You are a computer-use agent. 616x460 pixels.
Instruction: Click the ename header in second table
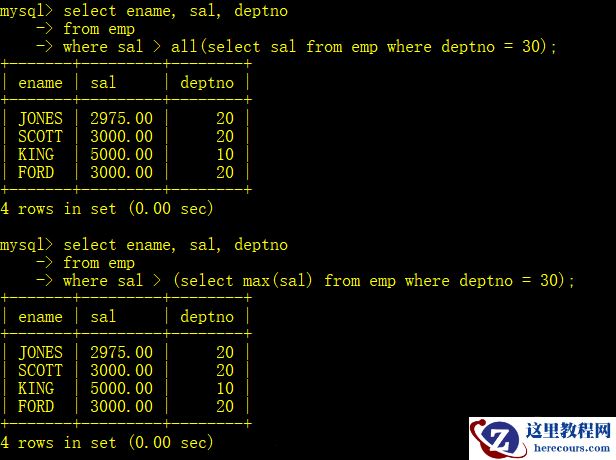pyautogui.click(x=40, y=317)
